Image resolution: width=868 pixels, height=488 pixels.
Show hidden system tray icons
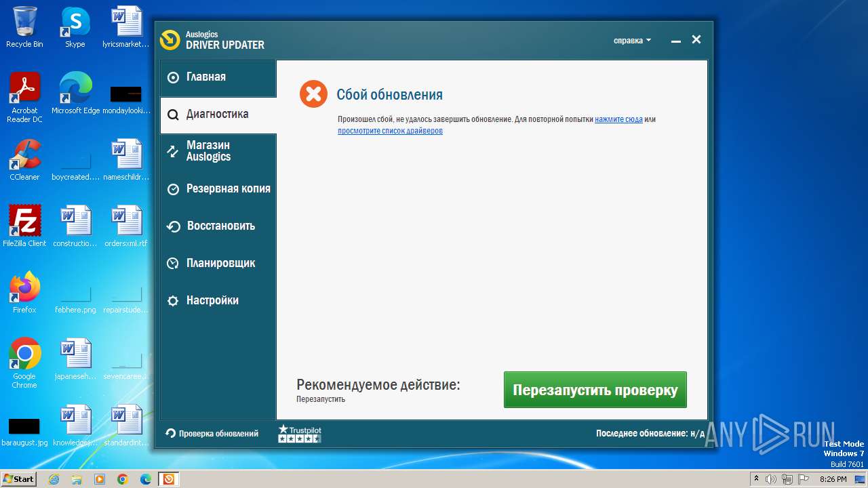756,479
